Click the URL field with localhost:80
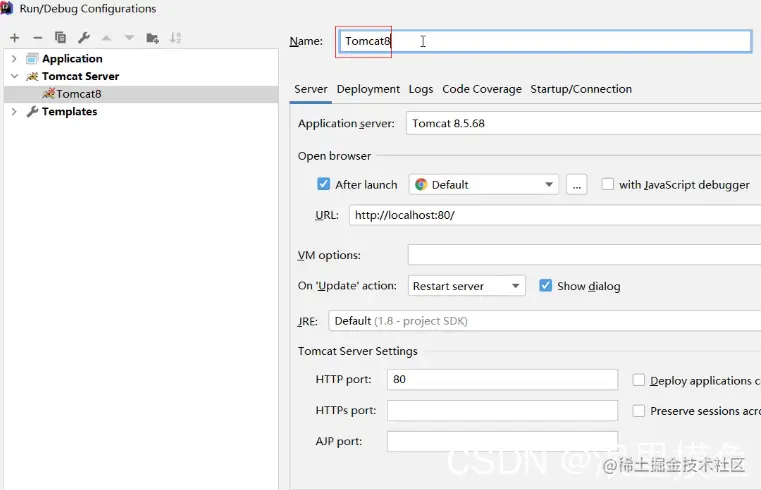 555,215
